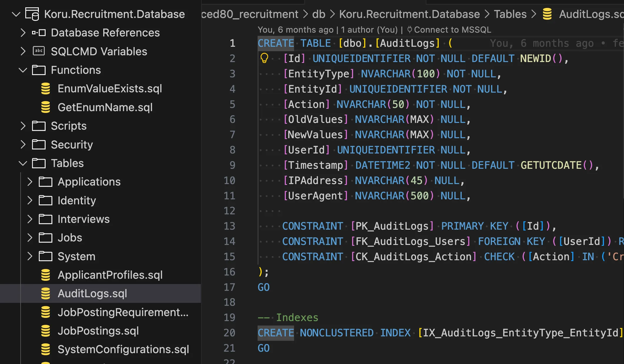Click the abc icon next to SQLCMD Variables
The width and height of the screenshot is (624, 364).
(39, 51)
